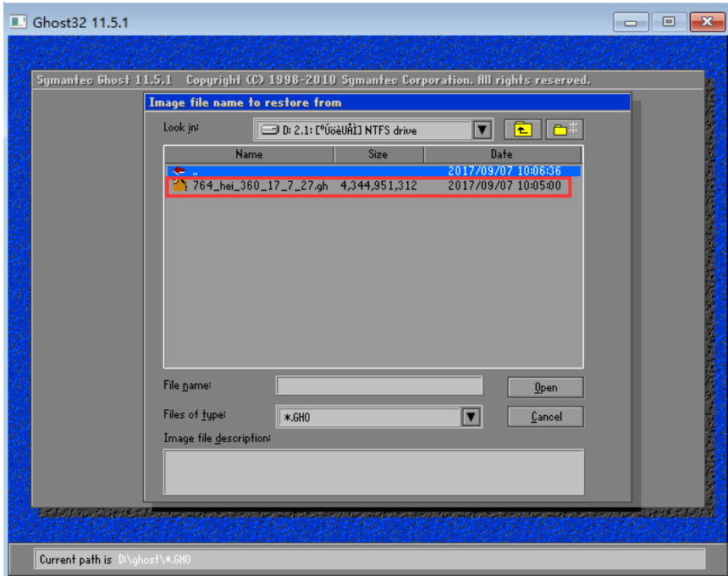Open the Files of type dropdown arrow
Viewport: 728px width, 576px height.
click(x=471, y=417)
